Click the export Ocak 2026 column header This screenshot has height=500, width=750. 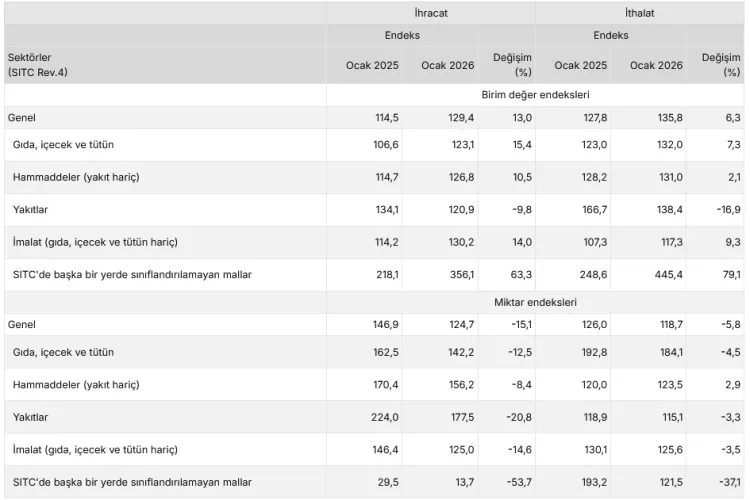pyautogui.click(x=447, y=65)
